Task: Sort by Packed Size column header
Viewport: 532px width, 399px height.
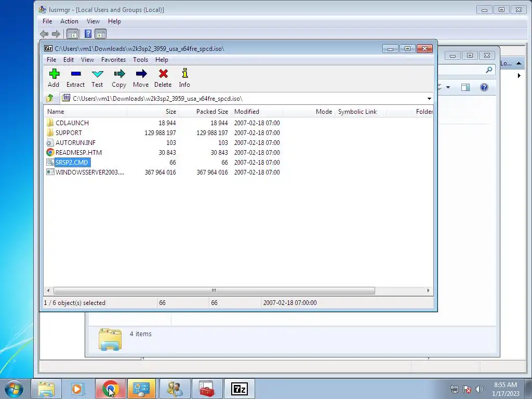Action: (205, 111)
